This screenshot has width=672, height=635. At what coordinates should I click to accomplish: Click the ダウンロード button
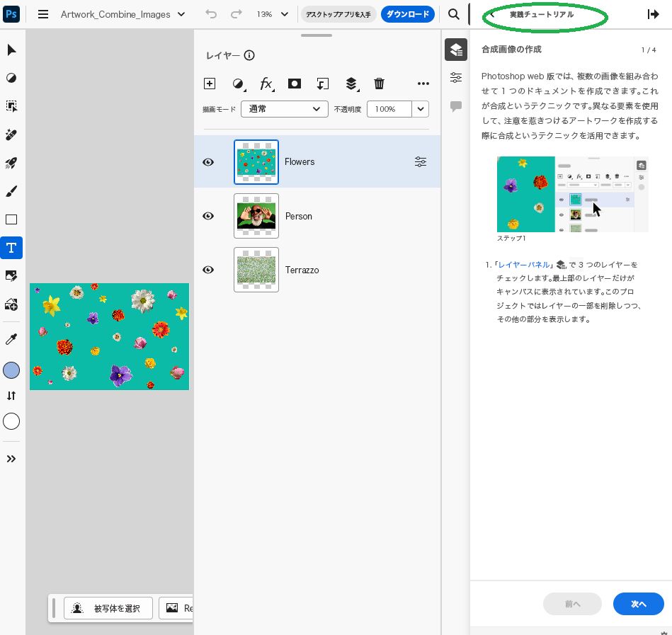click(x=408, y=14)
